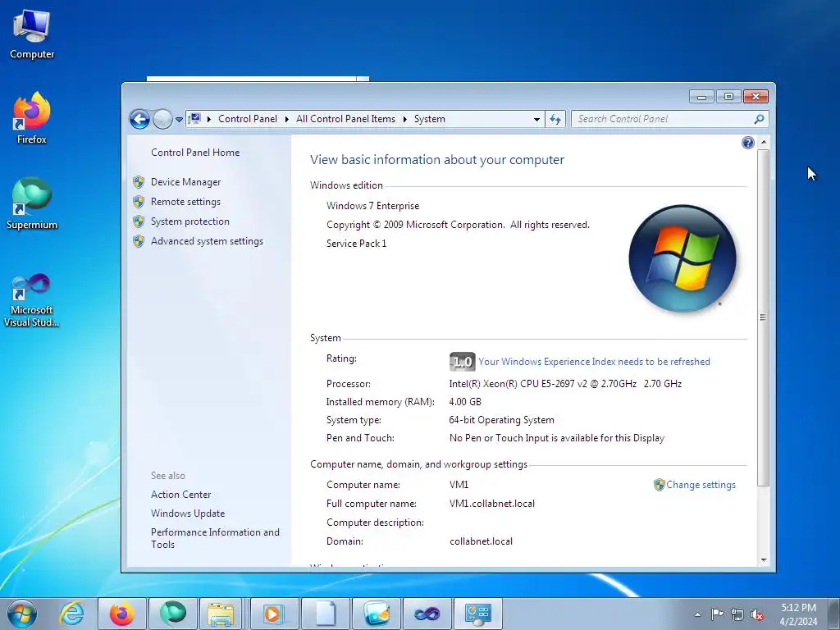This screenshot has height=630, width=840.
Task: Launch Firefox from the desktop shortcut
Action: [32, 118]
